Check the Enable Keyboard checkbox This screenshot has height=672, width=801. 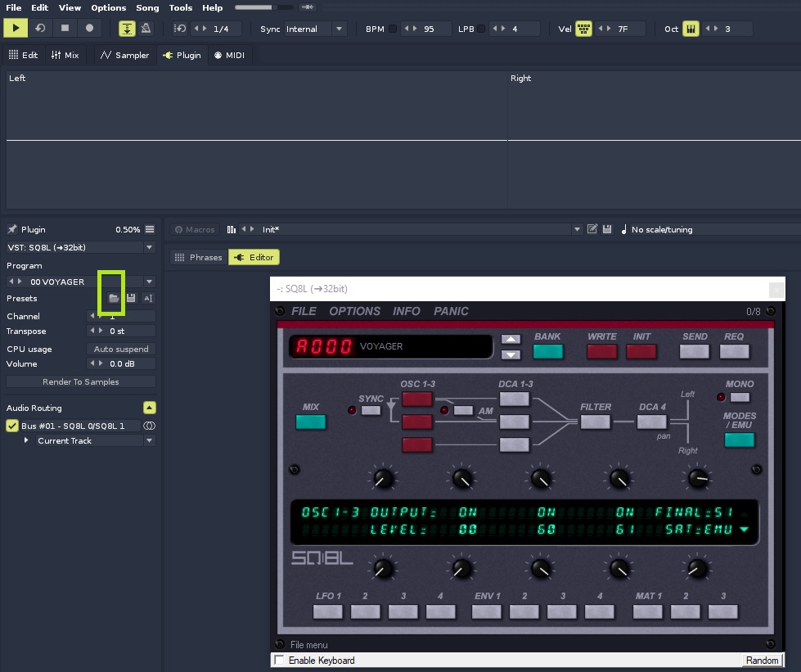click(x=280, y=660)
